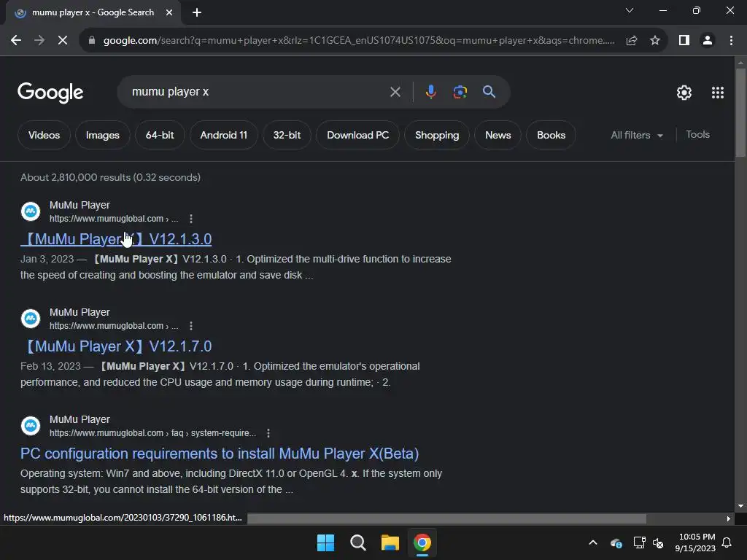Open options for V12.1.7.0 result

[191, 326]
